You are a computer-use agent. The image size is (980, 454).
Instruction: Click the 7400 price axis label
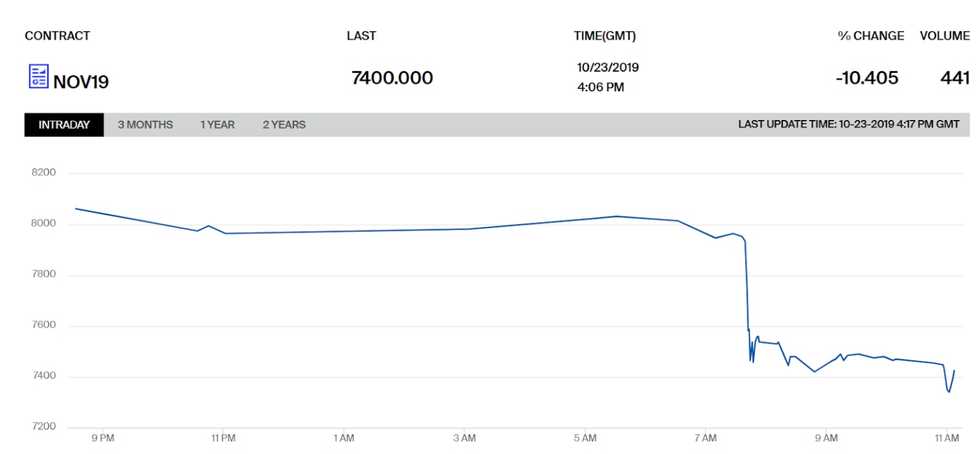pyautogui.click(x=45, y=376)
